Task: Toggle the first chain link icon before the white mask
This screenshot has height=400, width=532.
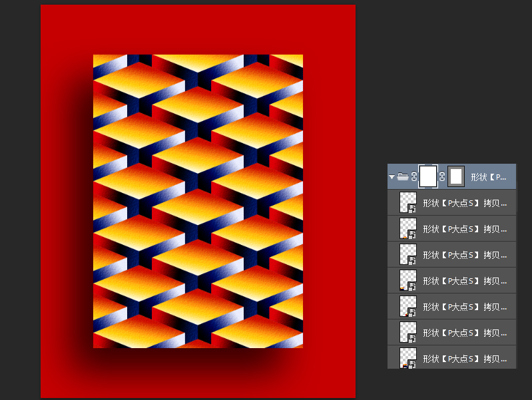Action: (x=413, y=177)
